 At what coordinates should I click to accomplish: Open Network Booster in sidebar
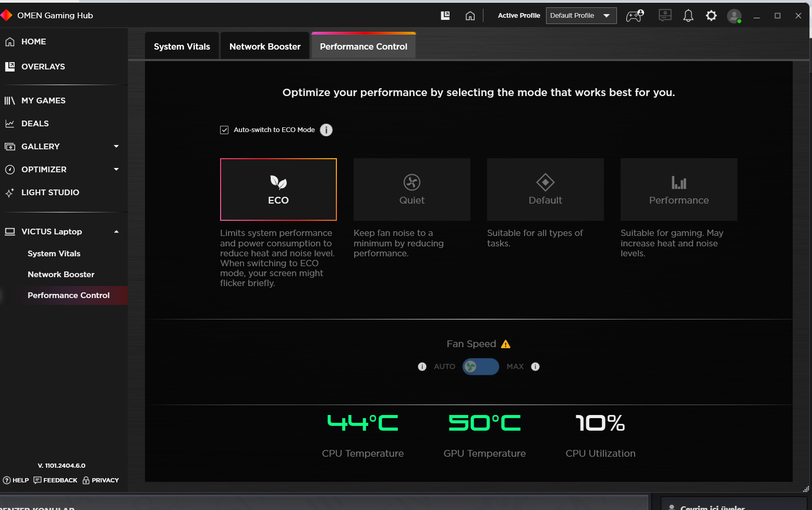61,275
